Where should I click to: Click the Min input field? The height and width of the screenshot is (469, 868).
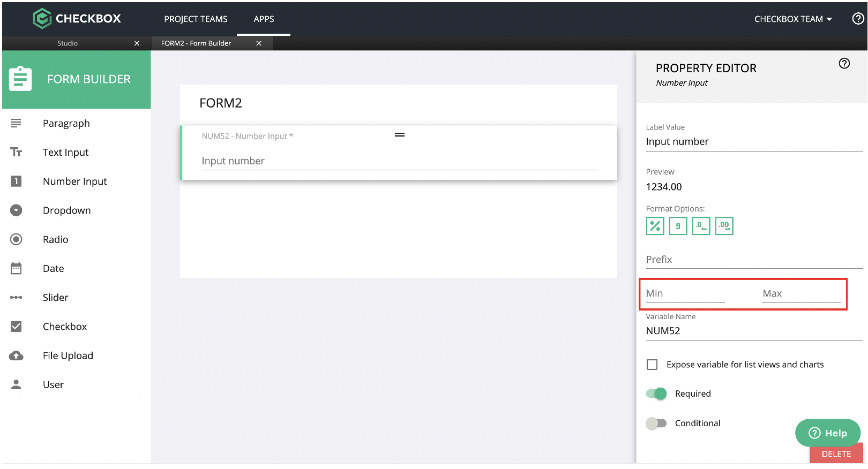tap(685, 293)
